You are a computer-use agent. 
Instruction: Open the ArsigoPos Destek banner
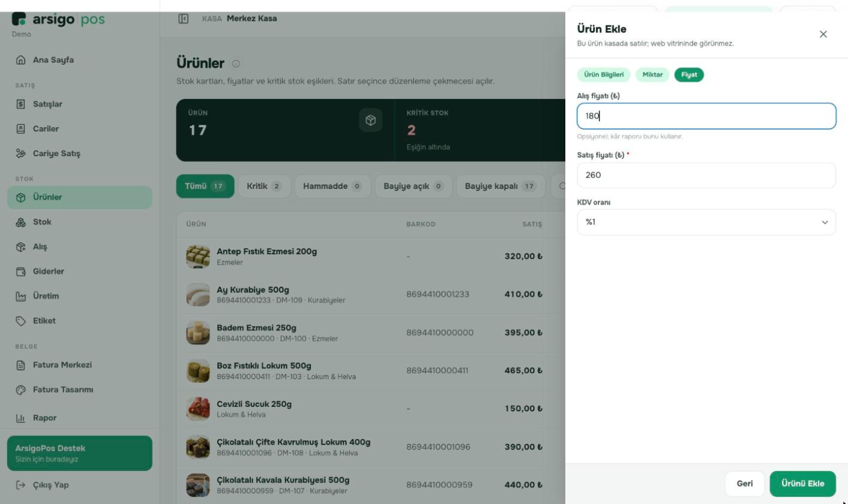tap(80, 454)
